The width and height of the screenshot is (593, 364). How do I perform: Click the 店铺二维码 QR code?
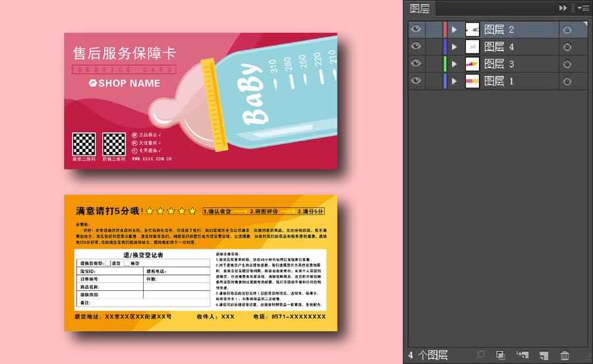pyautogui.click(x=114, y=144)
